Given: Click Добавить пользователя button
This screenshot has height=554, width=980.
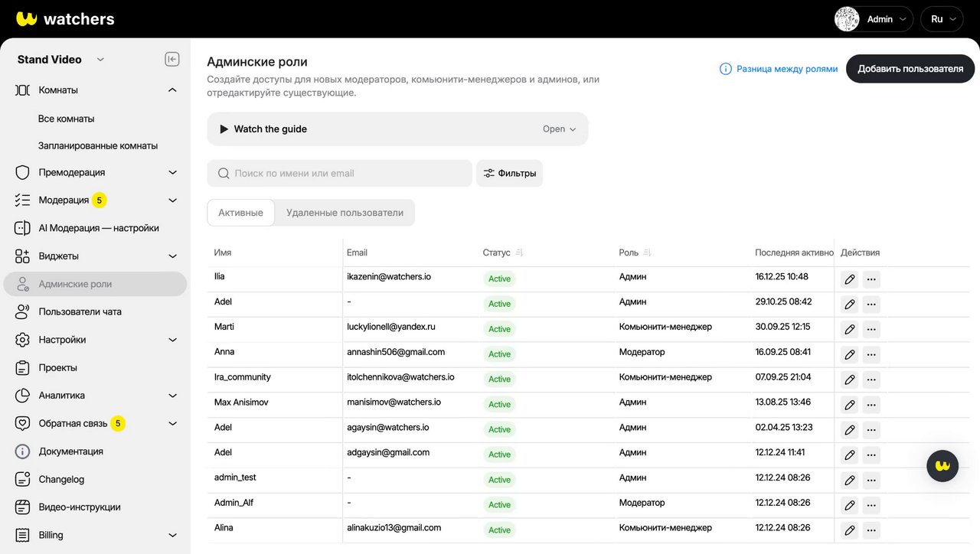Looking at the screenshot, I should click(x=910, y=69).
